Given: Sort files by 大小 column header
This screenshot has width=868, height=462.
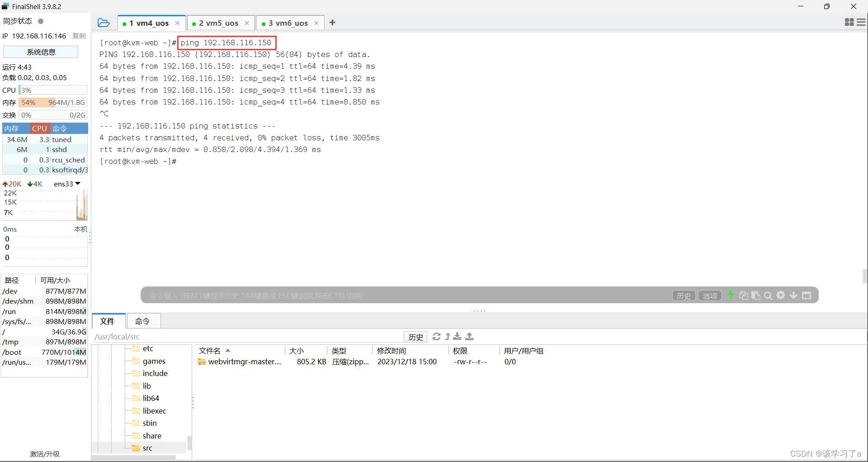Looking at the screenshot, I should (306, 351).
